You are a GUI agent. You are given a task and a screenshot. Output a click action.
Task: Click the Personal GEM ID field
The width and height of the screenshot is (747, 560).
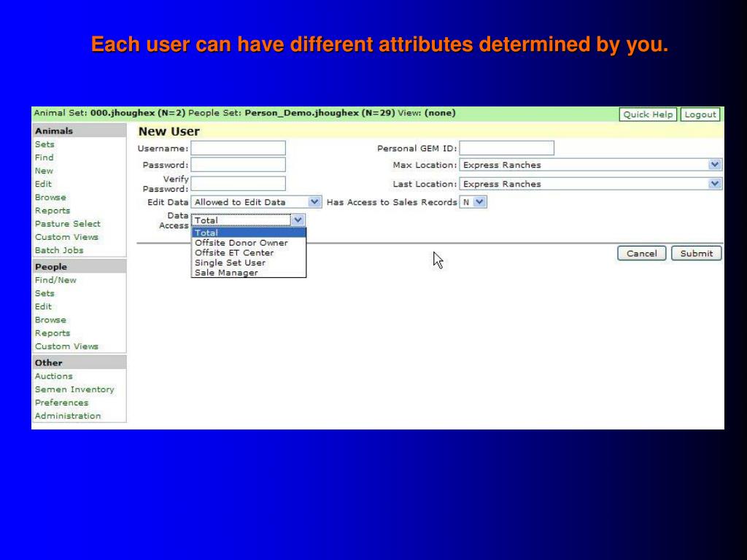click(506, 148)
